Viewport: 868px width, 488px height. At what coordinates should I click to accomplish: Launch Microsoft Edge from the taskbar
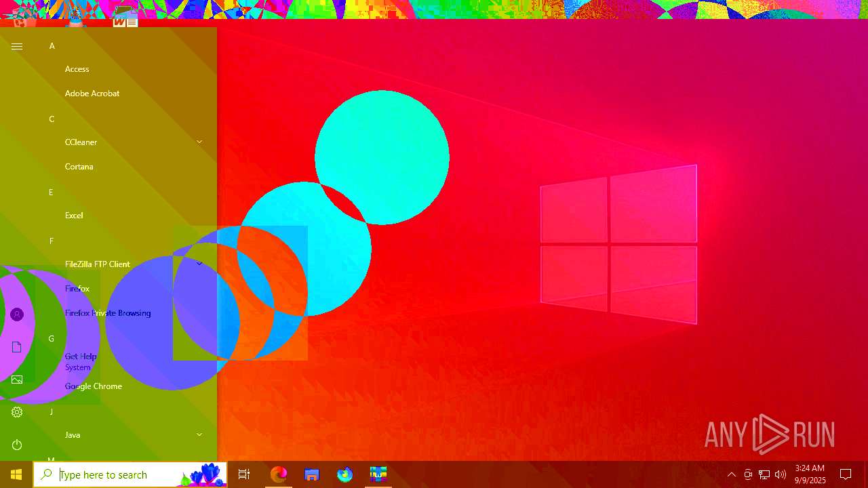279,474
